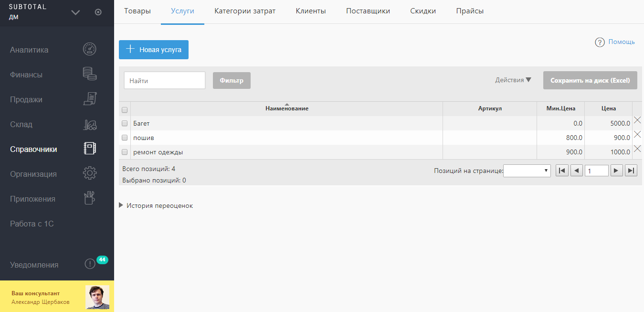Open the Помощь link

(x=622, y=42)
